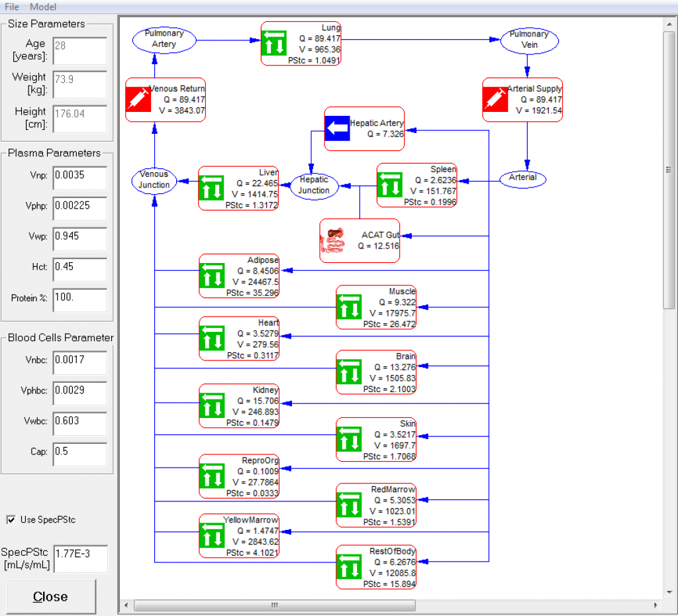Click the Hepatic Junction ellipse
Screen dimensions: 678x616
(314, 185)
